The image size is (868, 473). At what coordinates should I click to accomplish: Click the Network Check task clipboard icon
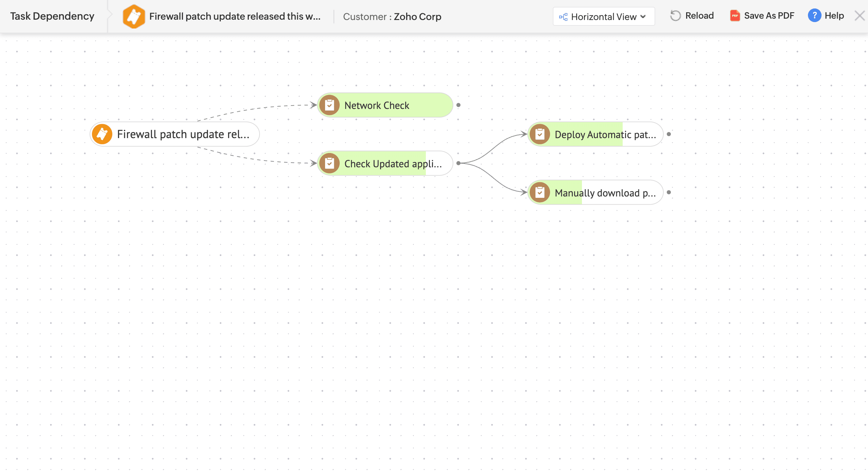(x=329, y=105)
